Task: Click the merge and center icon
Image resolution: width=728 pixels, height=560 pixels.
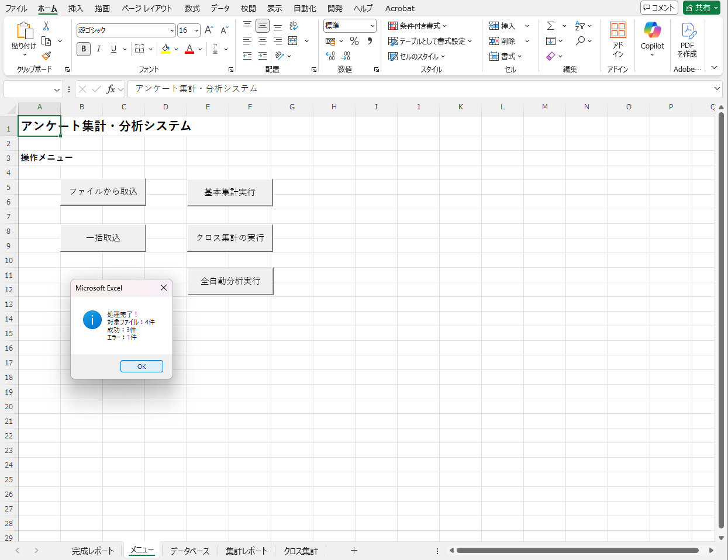Action: point(293,41)
